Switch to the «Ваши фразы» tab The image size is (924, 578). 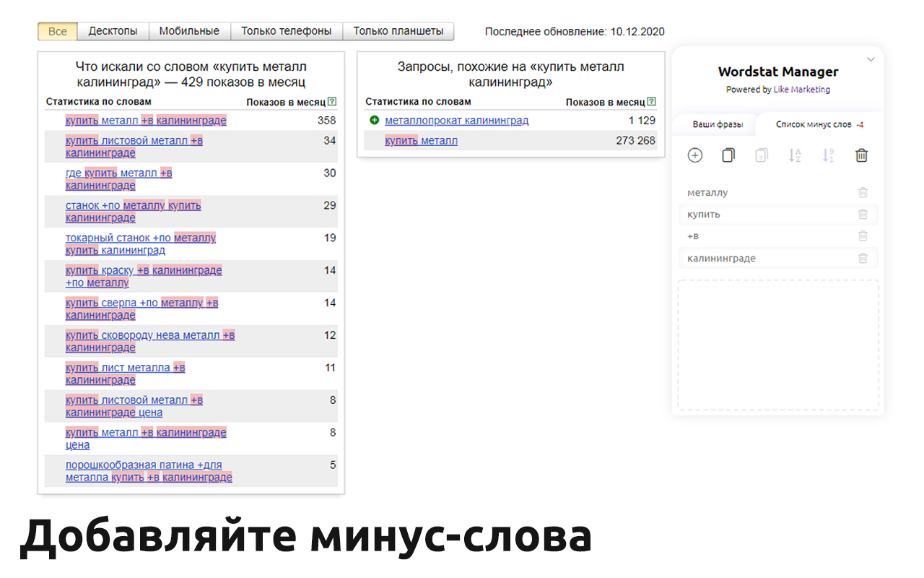pyautogui.click(x=718, y=124)
